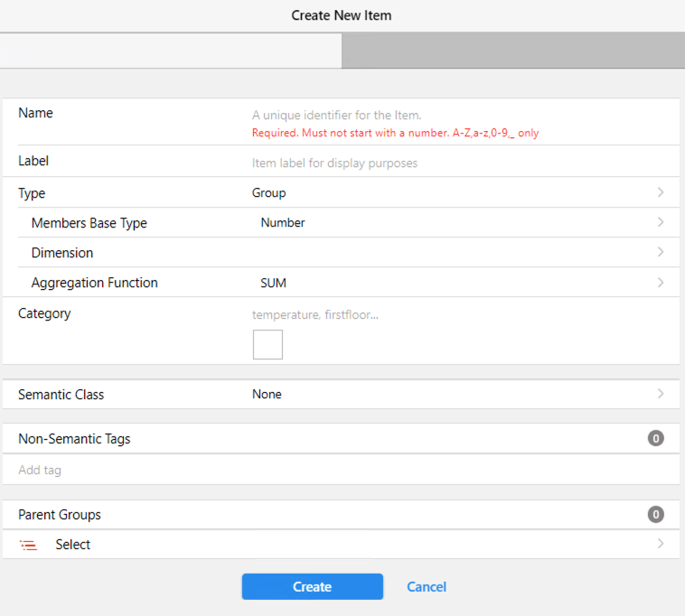Click into the Label input field

pos(452,163)
